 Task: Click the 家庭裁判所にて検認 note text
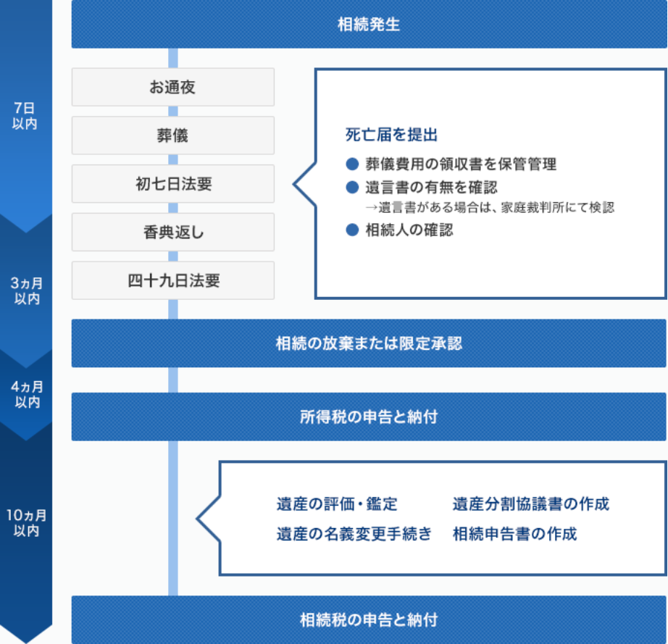(x=490, y=208)
